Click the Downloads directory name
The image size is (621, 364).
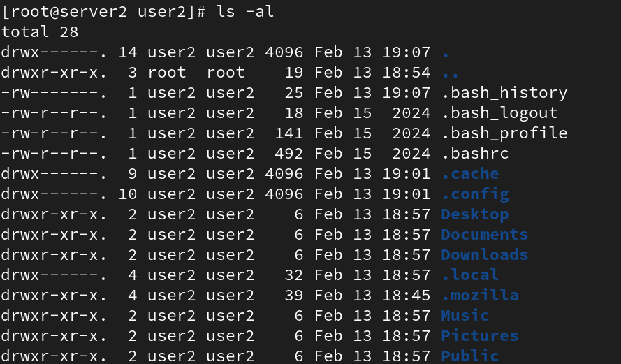pos(485,255)
